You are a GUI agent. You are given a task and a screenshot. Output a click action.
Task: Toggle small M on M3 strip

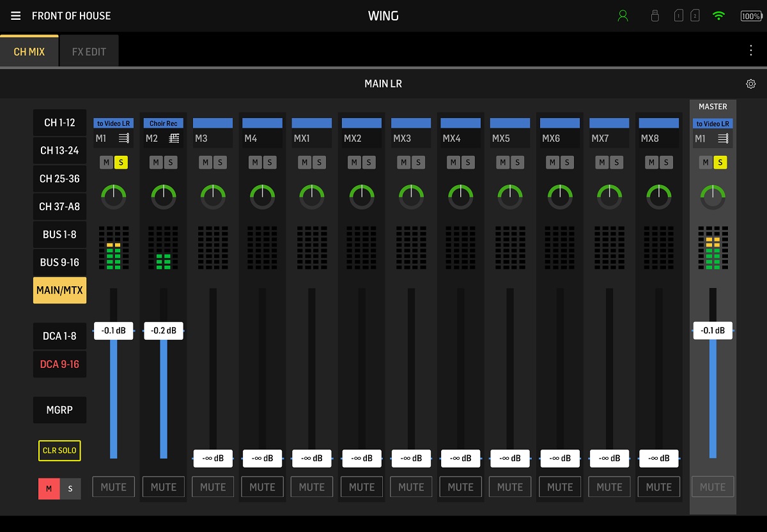[x=205, y=163]
